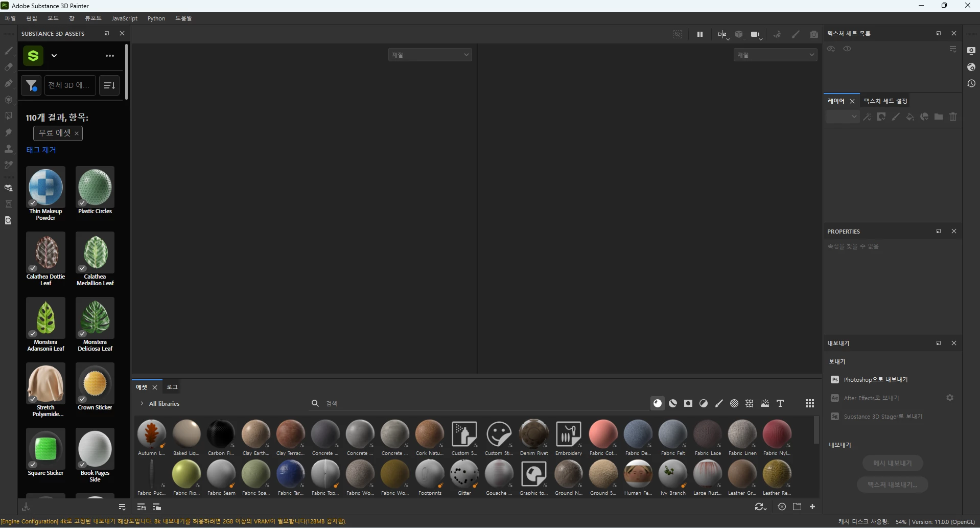Select the Projection tool below the eraser
Image resolution: width=980 pixels, height=528 pixels.
(9, 83)
